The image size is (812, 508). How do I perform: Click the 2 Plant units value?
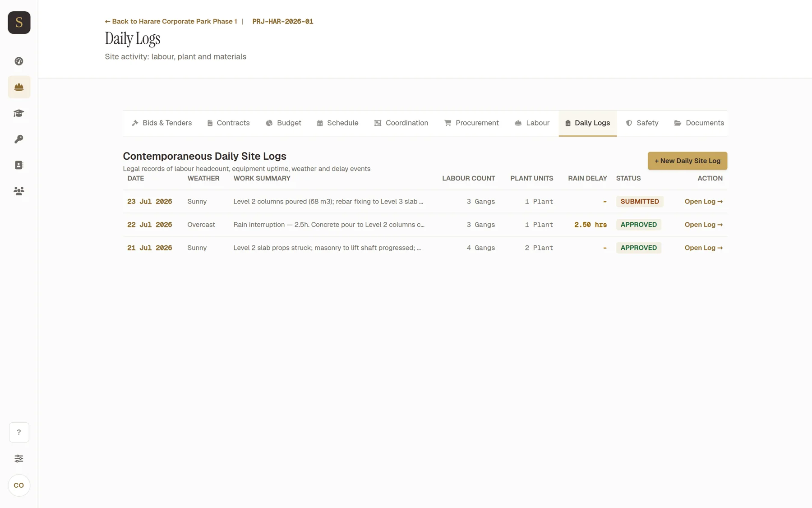pyautogui.click(x=539, y=248)
